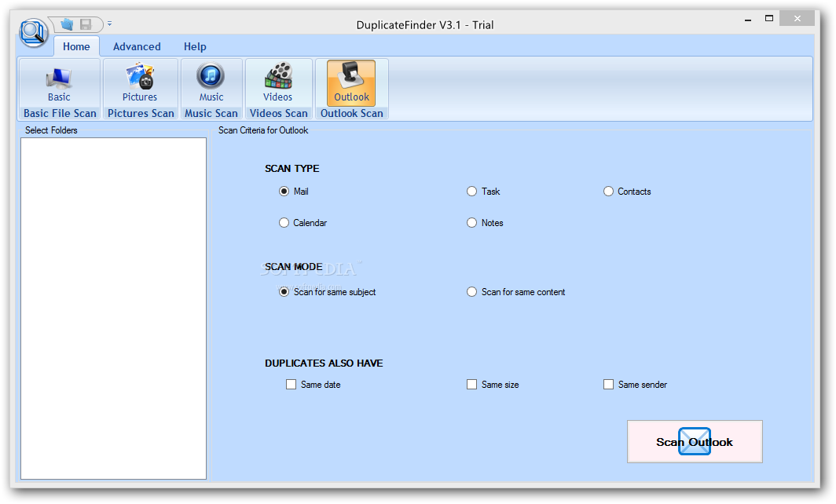This screenshot has width=836, height=504.
Task: Click the Outlook Scan group label
Action: [351, 114]
